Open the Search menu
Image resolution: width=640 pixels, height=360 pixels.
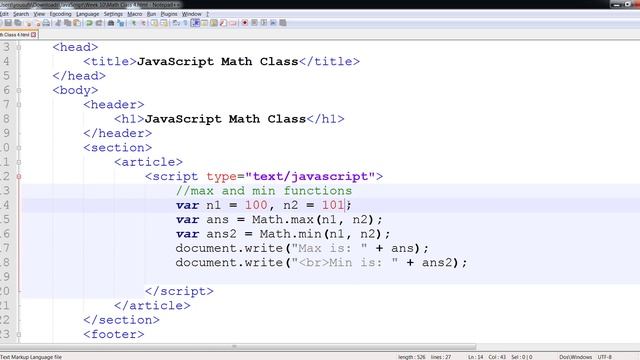[21, 14]
